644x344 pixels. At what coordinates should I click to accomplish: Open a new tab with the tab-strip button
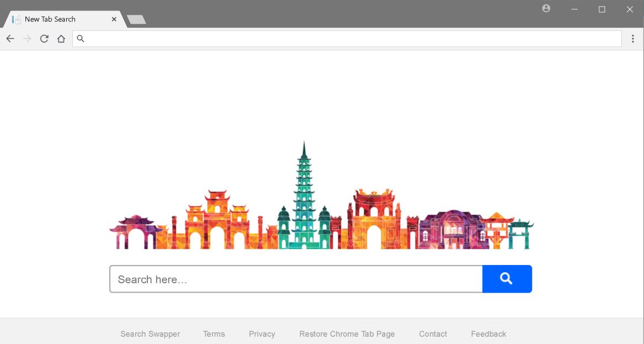point(136,19)
